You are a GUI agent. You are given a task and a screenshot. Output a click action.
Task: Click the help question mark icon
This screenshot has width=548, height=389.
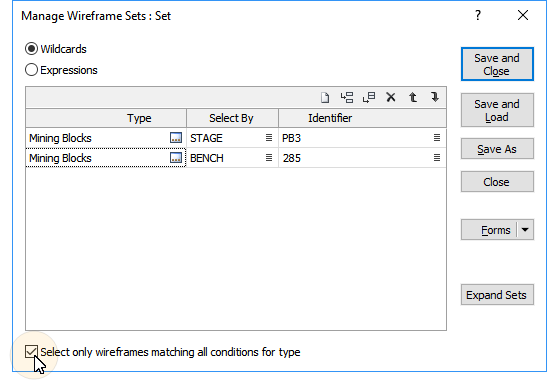478,15
